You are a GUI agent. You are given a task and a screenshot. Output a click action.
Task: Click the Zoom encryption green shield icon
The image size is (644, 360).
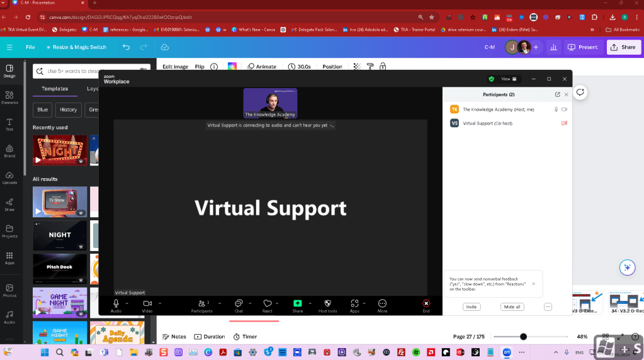(x=491, y=79)
